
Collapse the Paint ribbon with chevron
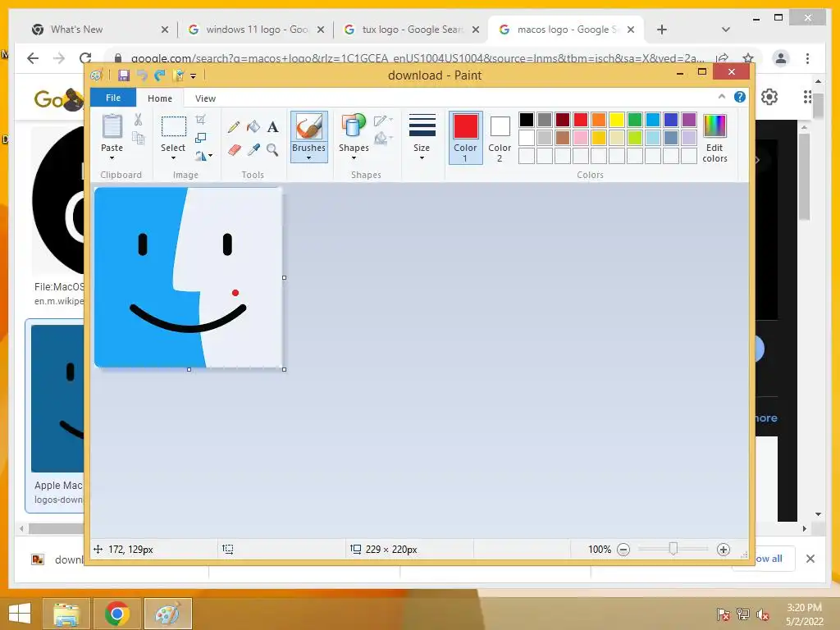[x=722, y=97]
